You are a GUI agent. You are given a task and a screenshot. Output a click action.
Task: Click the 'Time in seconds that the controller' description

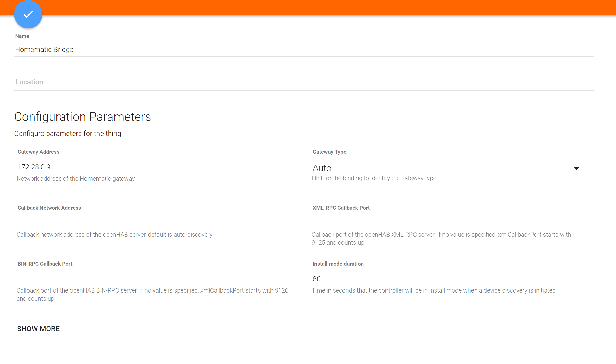[434, 290]
